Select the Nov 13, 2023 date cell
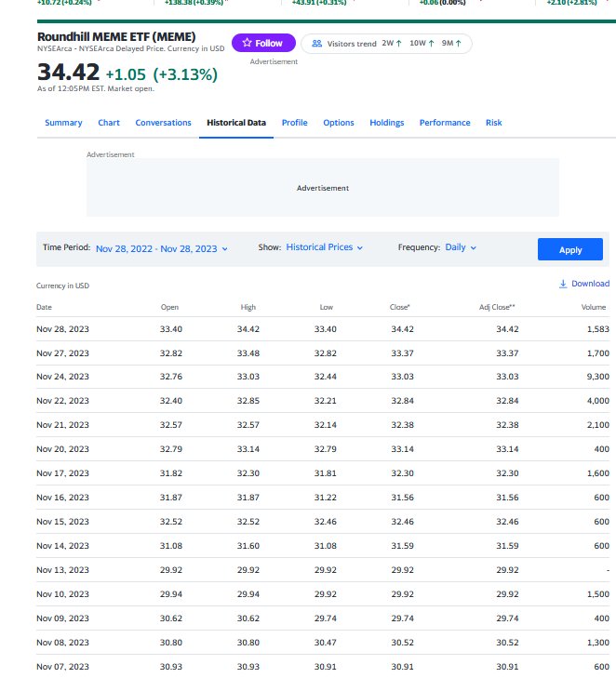The image size is (616, 678). [62, 570]
